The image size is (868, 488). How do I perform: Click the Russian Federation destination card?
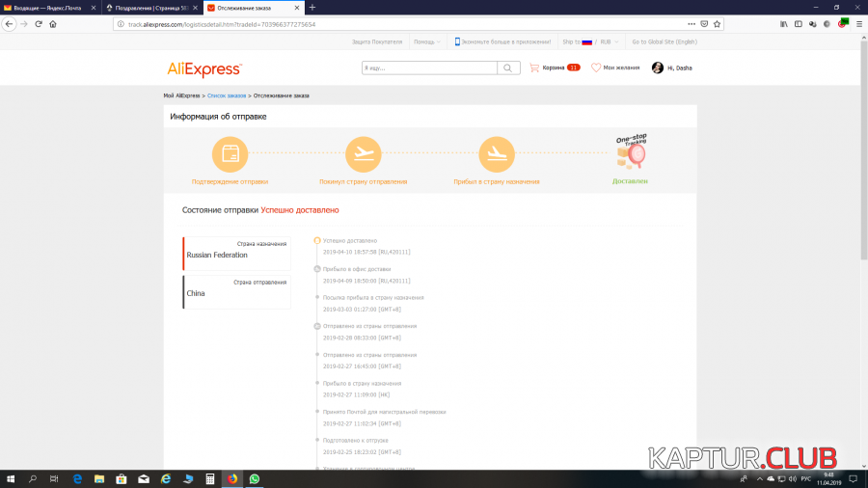click(x=236, y=254)
